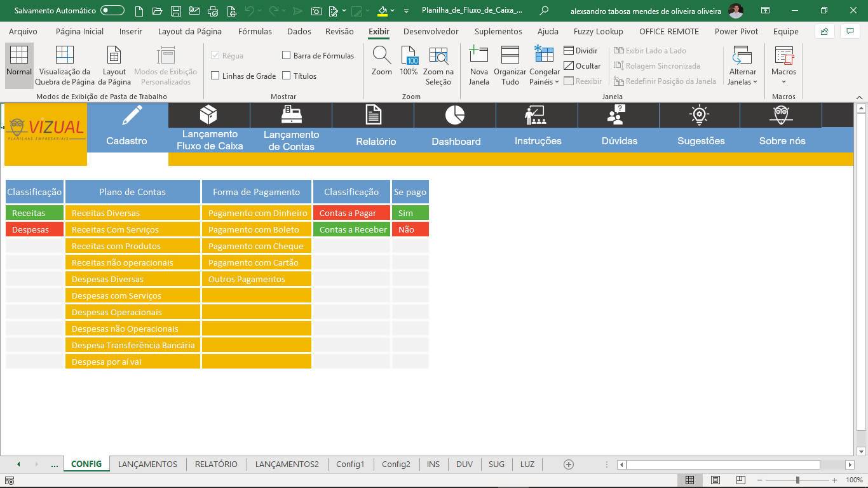This screenshot has width=868, height=488.
Task: Save the workbook with the floppy disk icon
Action: tap(176, 11)
